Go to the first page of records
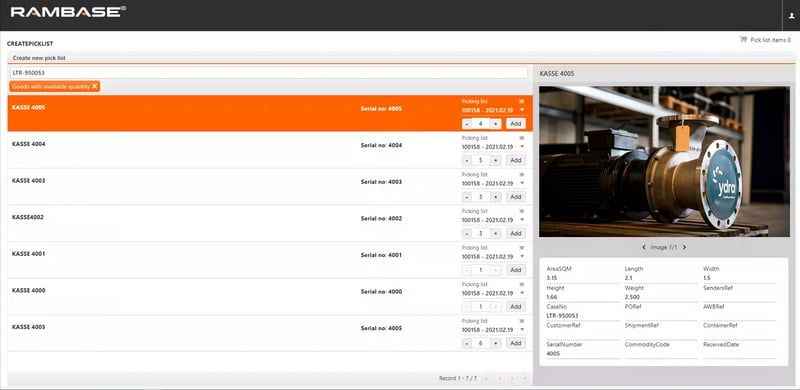 487,378
